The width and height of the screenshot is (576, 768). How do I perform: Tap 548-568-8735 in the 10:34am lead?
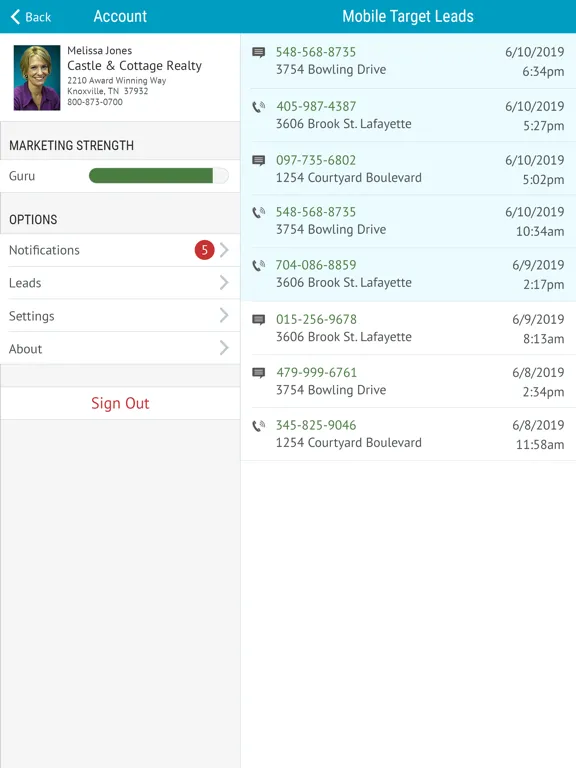click(x=316, y=212)
